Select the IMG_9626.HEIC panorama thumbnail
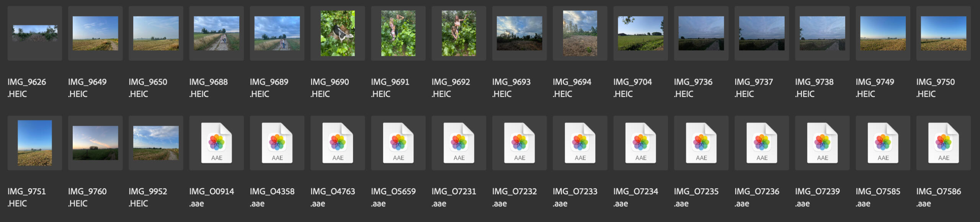The image size is (980, 222). pos(35,33)
